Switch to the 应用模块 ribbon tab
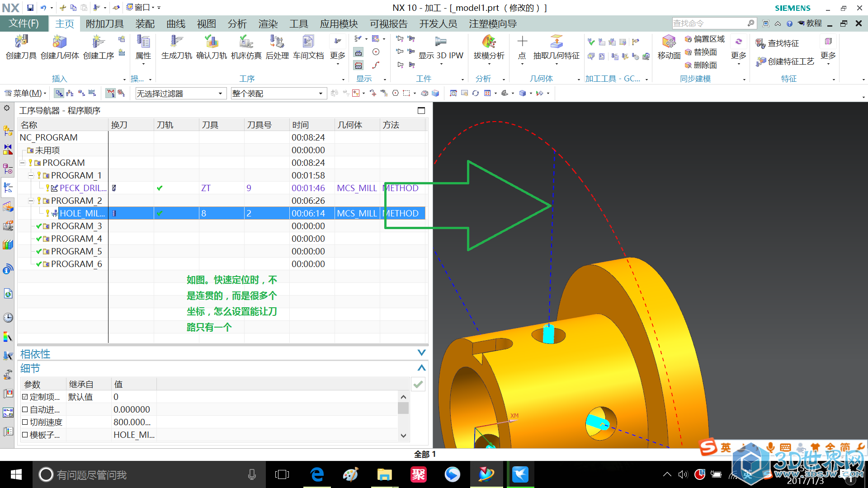 (x=339, y=23)
